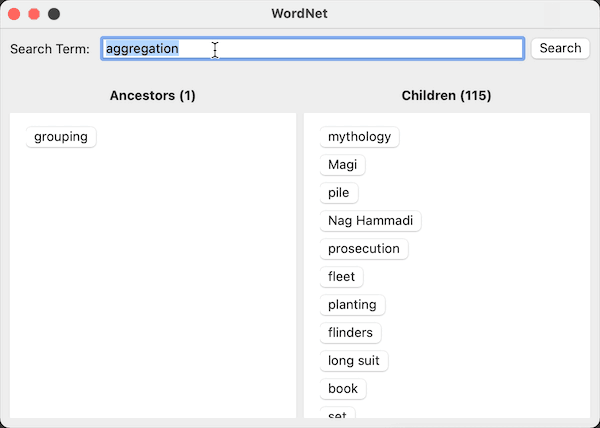Screen dimensions: 600x428
Task: Click the gray zoom window button
Action: (54, 14)
